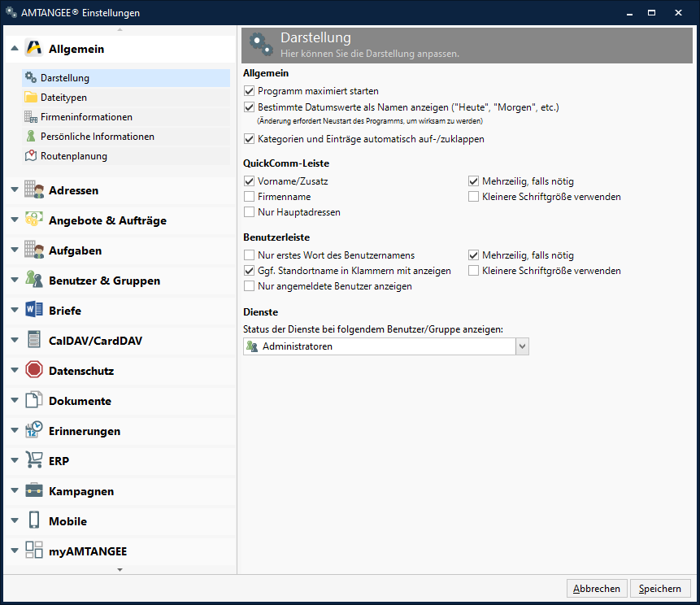Toggle Benutzerleiste Mehrzeilig, falls nötig
700x605 pixels.
(x=474, y=255)
